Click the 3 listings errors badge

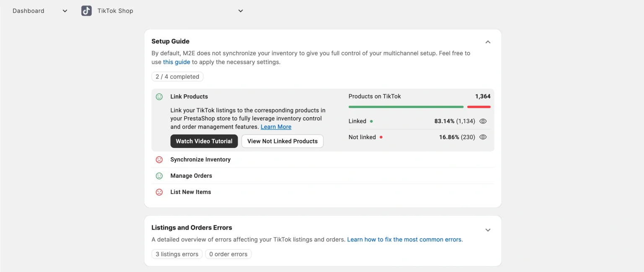(177, 254)
